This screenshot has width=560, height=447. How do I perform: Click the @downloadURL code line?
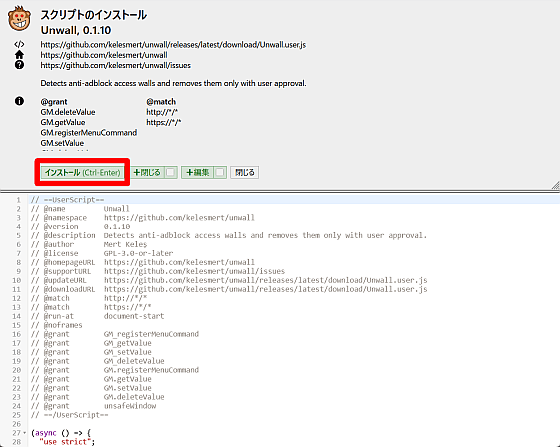point(229,289)
